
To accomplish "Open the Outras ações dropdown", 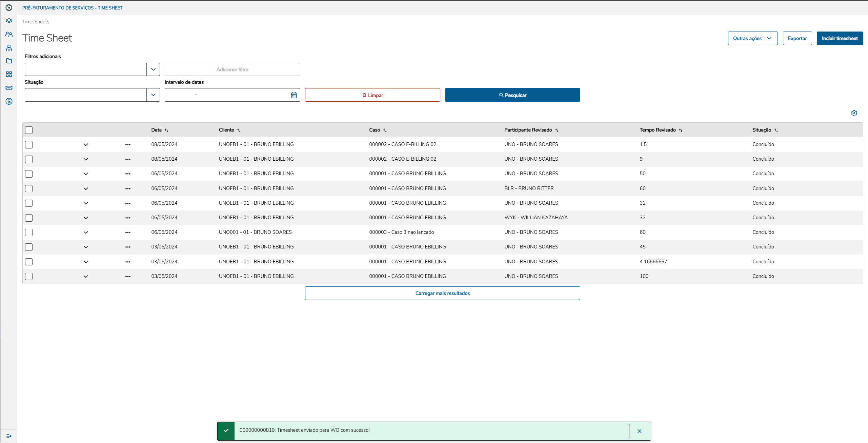I will [752, 38].
